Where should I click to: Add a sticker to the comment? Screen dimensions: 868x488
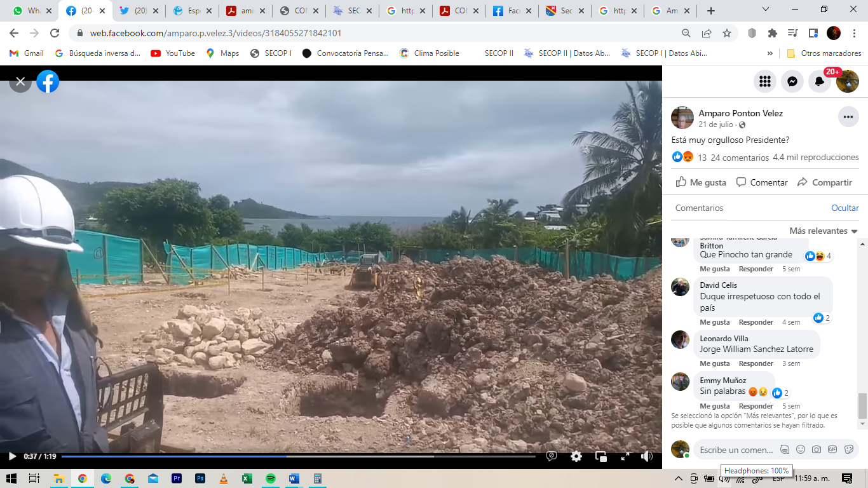click(x=848, y=449)
